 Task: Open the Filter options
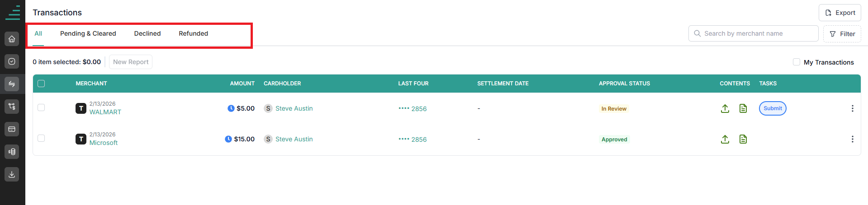coord(842,34)
